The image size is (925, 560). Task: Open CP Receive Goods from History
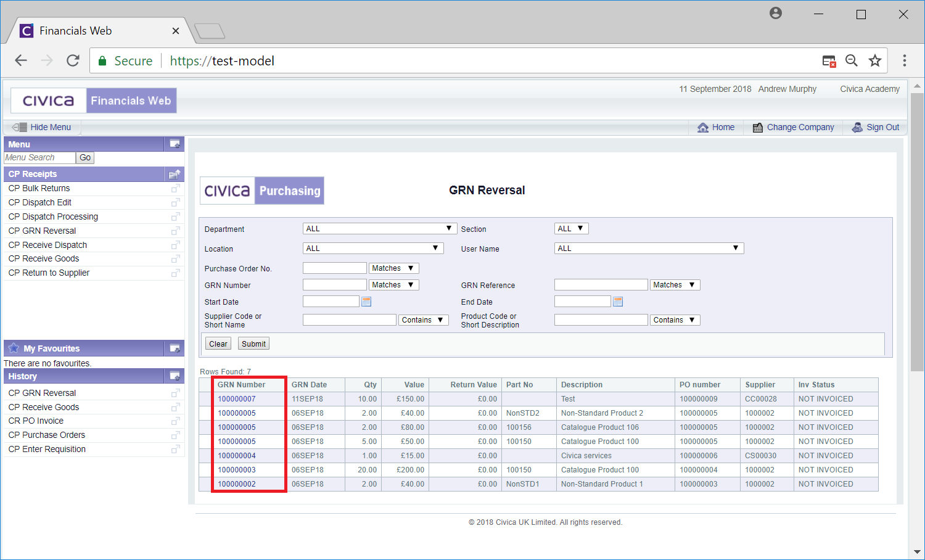[x=43, y=407]
